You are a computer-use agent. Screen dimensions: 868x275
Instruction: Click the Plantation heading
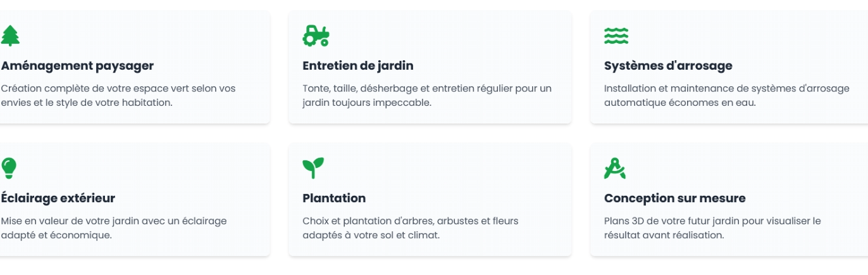tap(334, 198)
